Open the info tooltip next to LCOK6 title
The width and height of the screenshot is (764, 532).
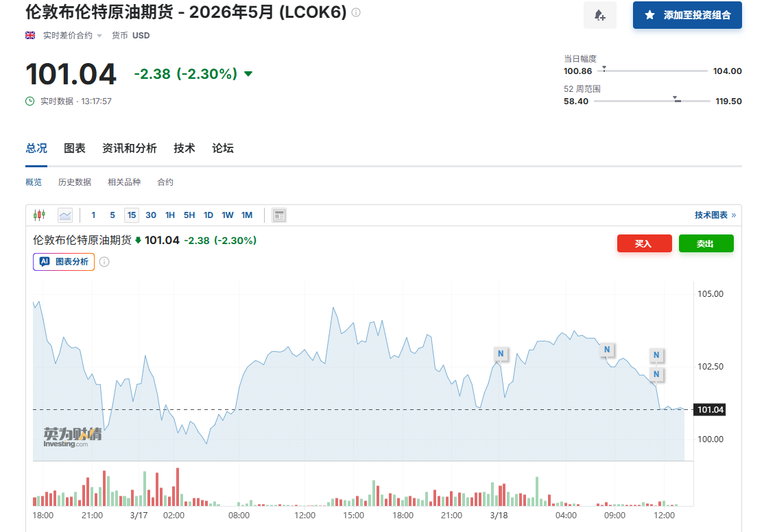click(355, 12)
